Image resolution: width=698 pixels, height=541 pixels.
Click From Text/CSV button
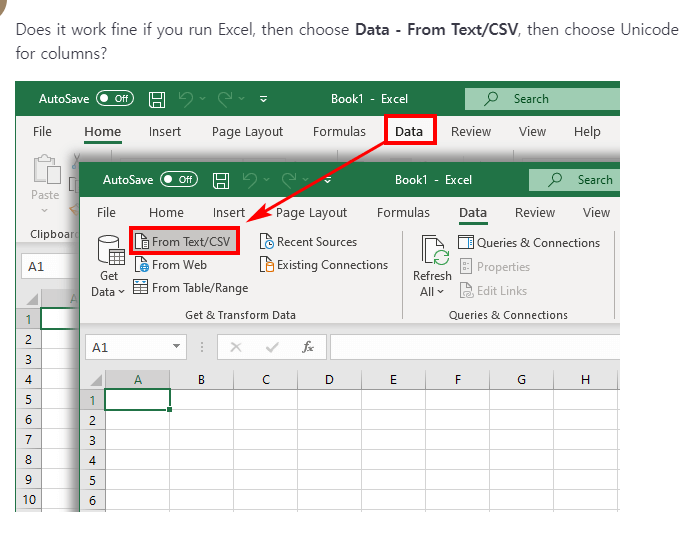pos(185,241)
